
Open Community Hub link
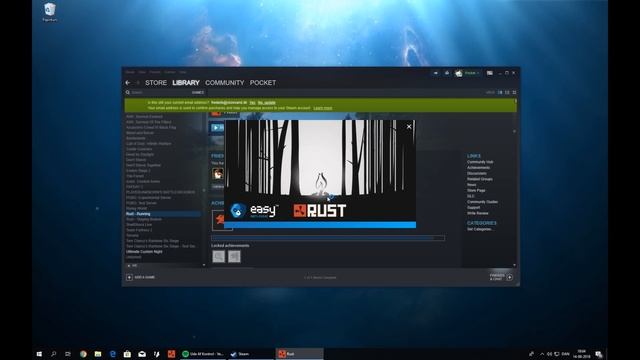click(480, 162)
